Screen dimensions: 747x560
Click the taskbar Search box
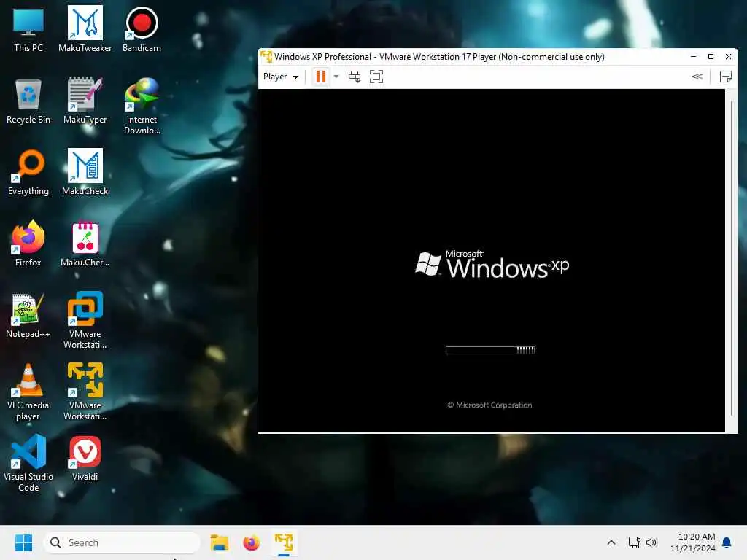point(122,542)
